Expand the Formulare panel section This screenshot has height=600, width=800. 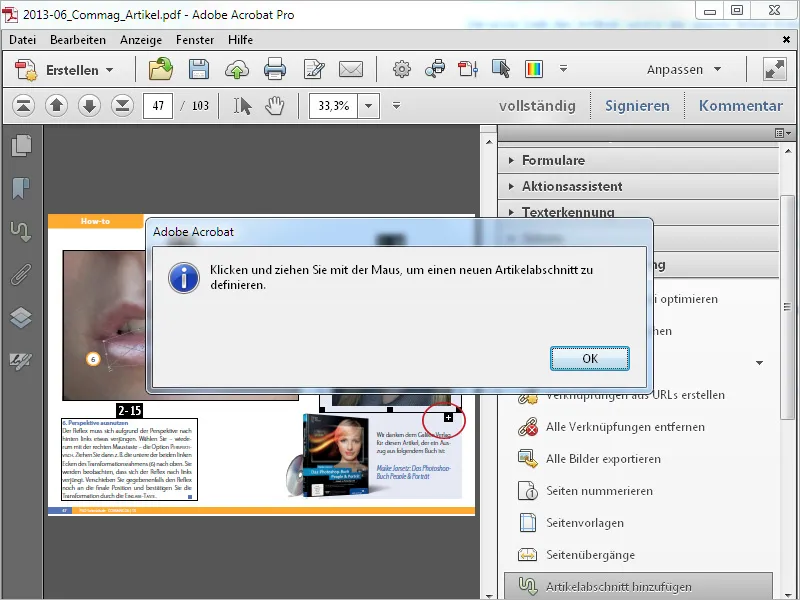point(553,160)
